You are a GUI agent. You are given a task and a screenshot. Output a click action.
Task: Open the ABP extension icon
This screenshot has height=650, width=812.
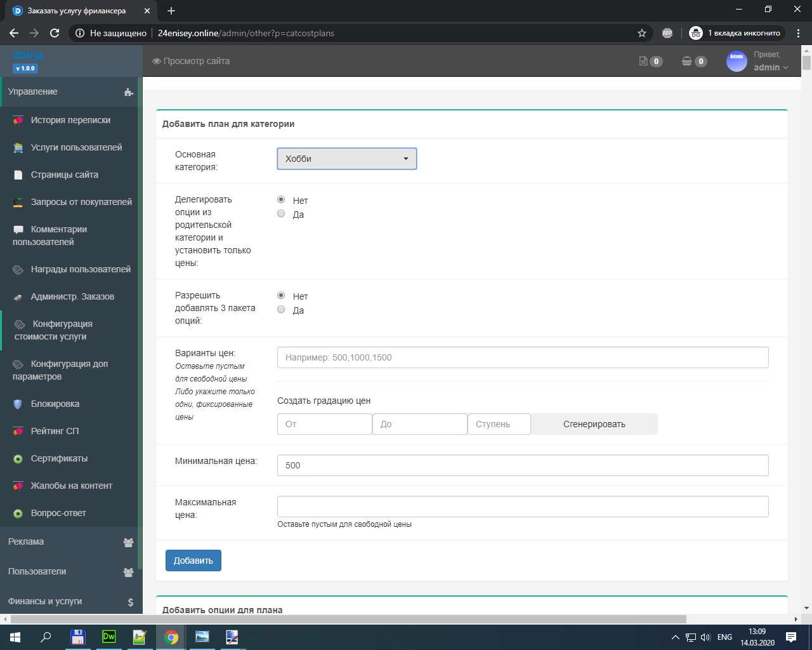click(667, 33)
